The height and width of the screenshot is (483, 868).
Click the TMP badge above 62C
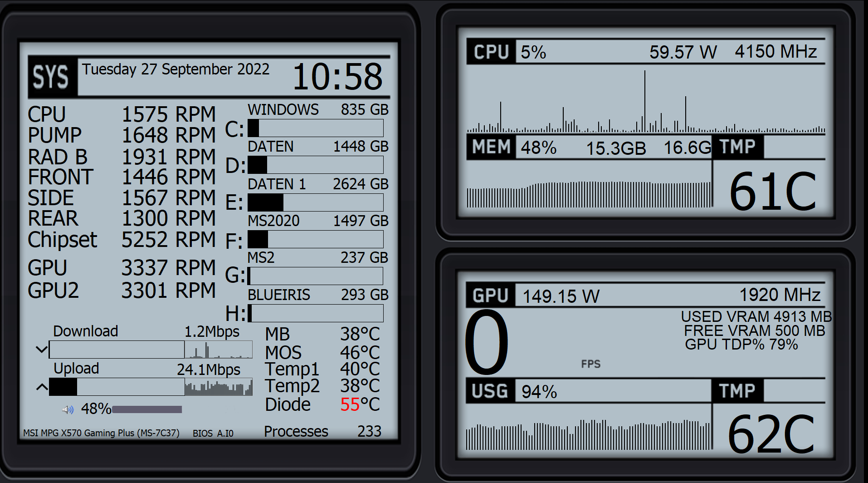click(737, 391)
